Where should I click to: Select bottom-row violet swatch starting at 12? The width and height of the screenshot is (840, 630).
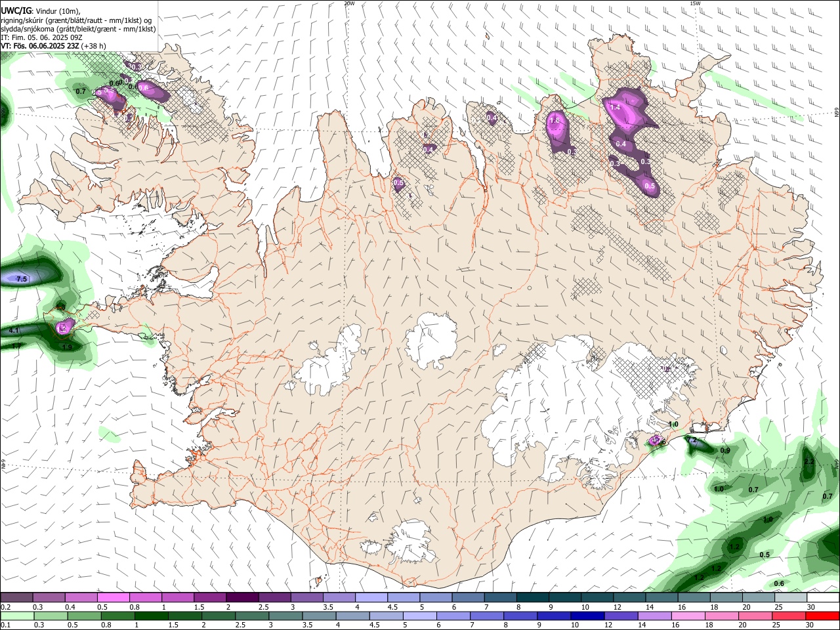coord(621,616)
